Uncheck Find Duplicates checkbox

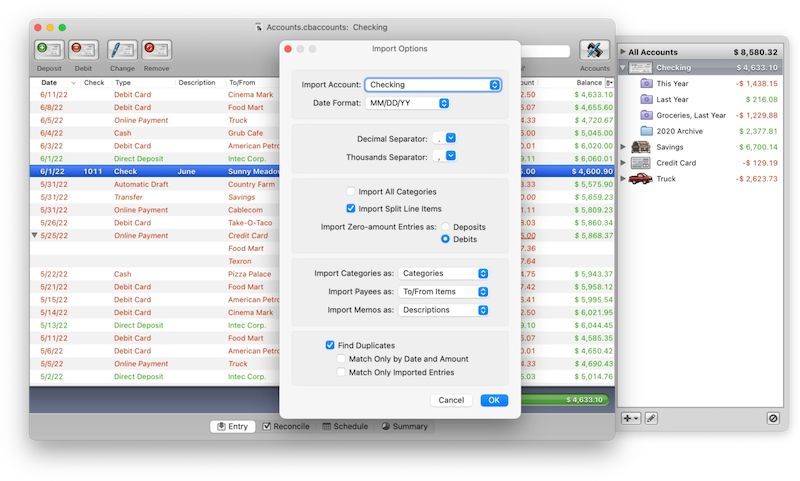point(330,345)
